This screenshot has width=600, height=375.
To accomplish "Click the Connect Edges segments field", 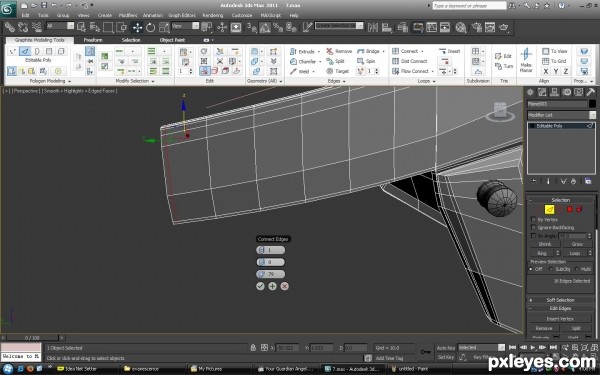I will pyautogui.click(x=271, y=250).
